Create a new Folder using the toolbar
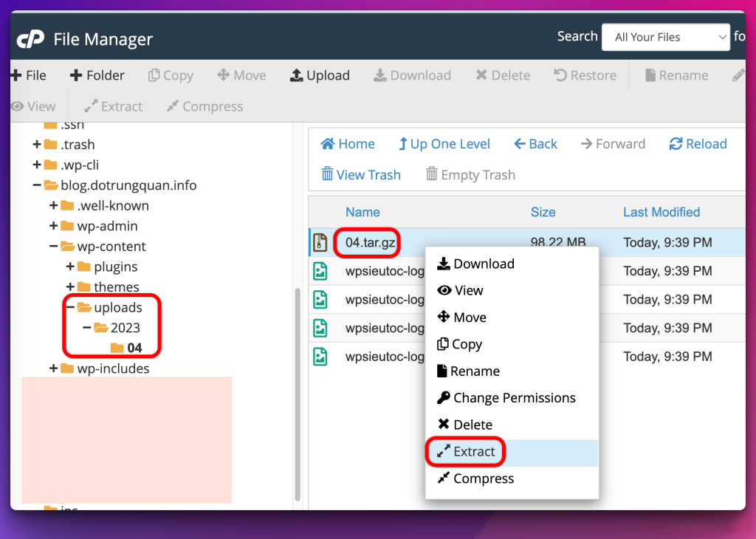This screenshot has height=539, width=756. click(x=97, y=75)
